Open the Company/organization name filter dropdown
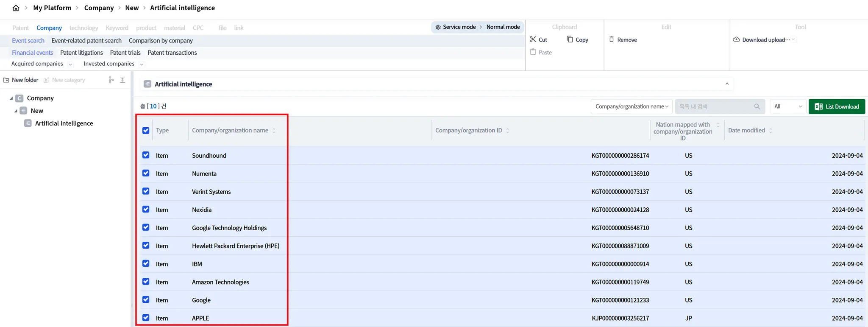The image size is (868, 327). click(632, 106)
